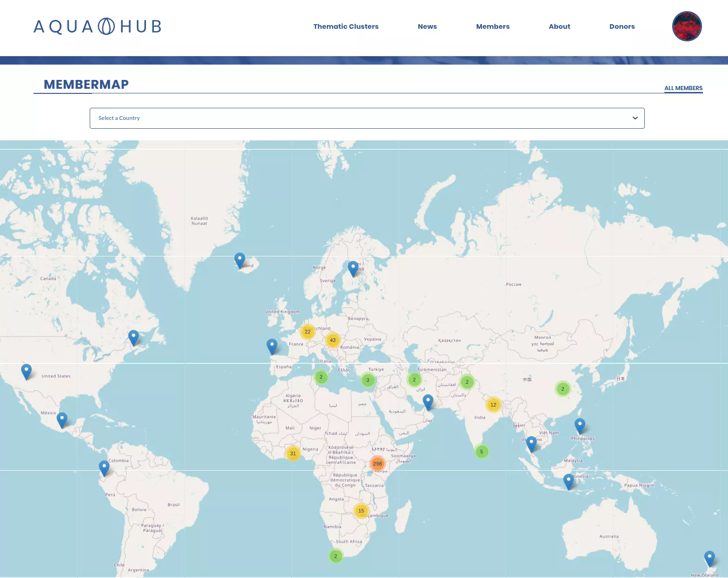The height and width of the screenshot is (578, 728).
Task: Select the marker in Thailand
Action: click(x=531, y=440)
